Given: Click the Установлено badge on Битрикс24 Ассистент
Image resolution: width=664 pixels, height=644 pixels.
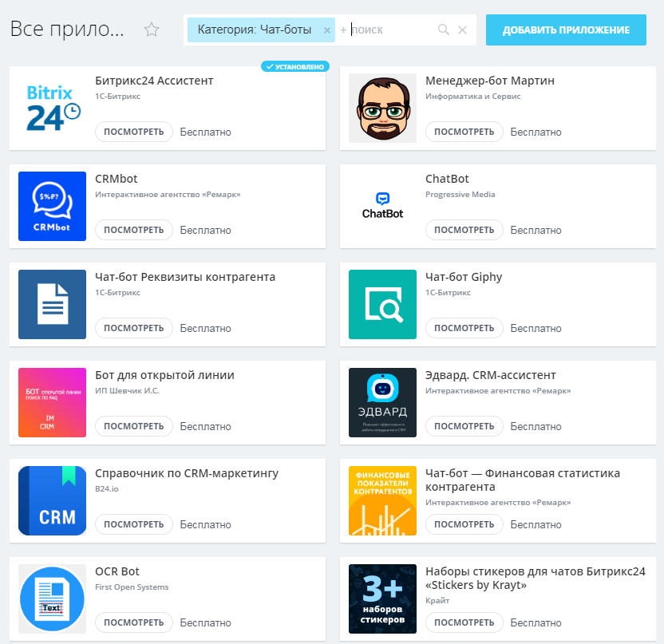Looking at the screenshot, I should click(295, 66).
